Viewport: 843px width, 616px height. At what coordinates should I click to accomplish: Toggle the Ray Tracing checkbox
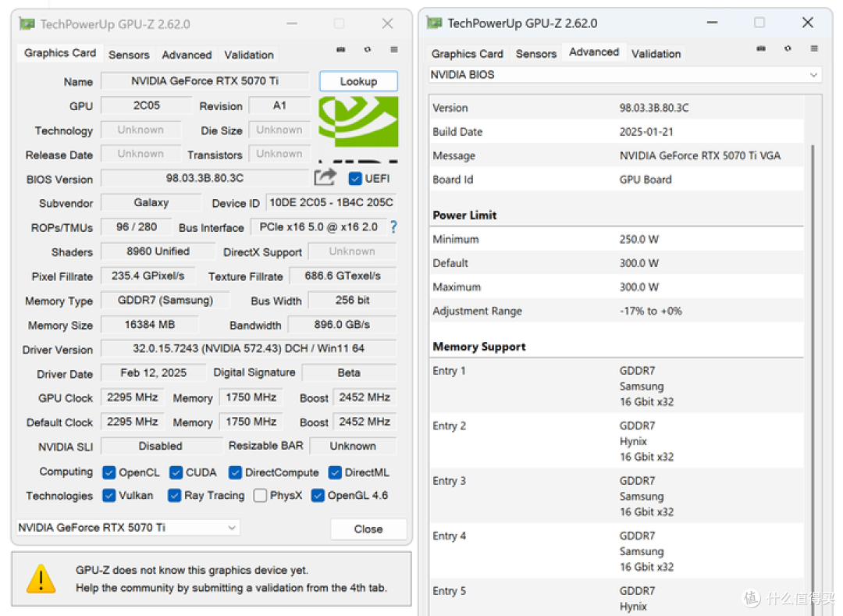tap(174, 495)
